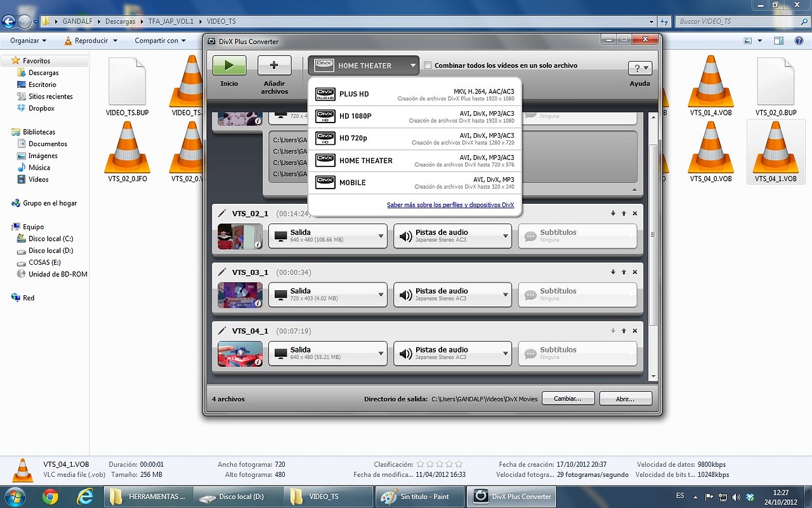Move VTS_02_1 up in the list

[624, 213]
